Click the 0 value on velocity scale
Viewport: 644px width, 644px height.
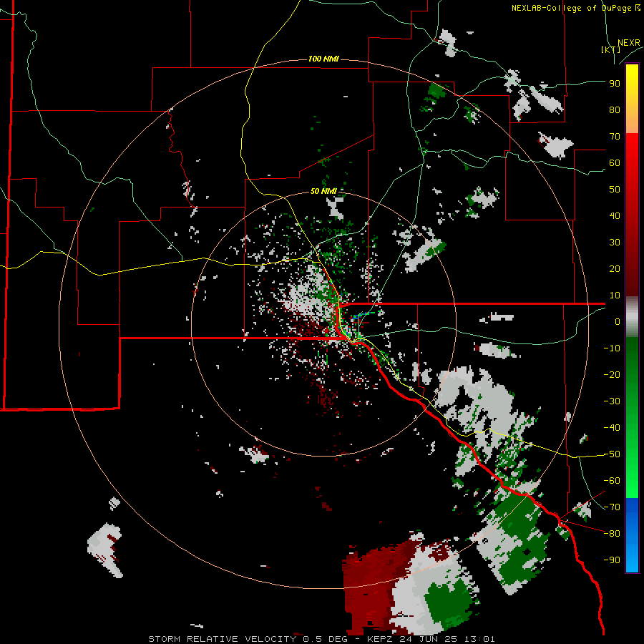618,321
